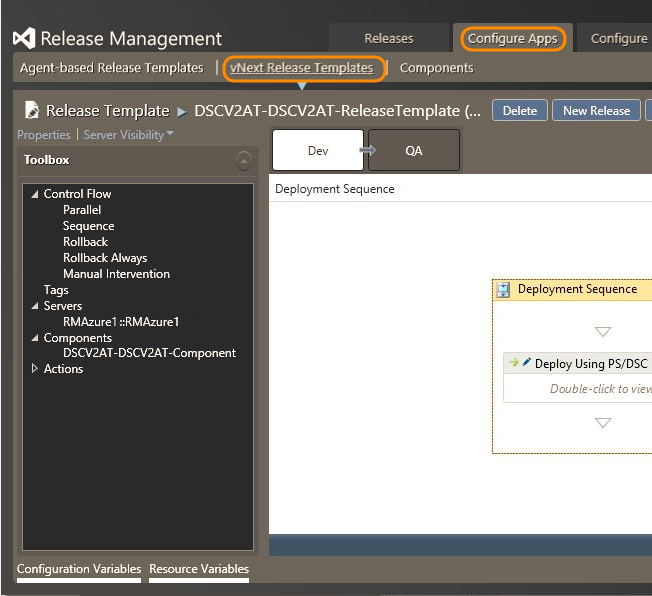Click the Release Template breadcrumb
Image resolution: width=652 pixels, height=596 pixels.
point(108,111)
